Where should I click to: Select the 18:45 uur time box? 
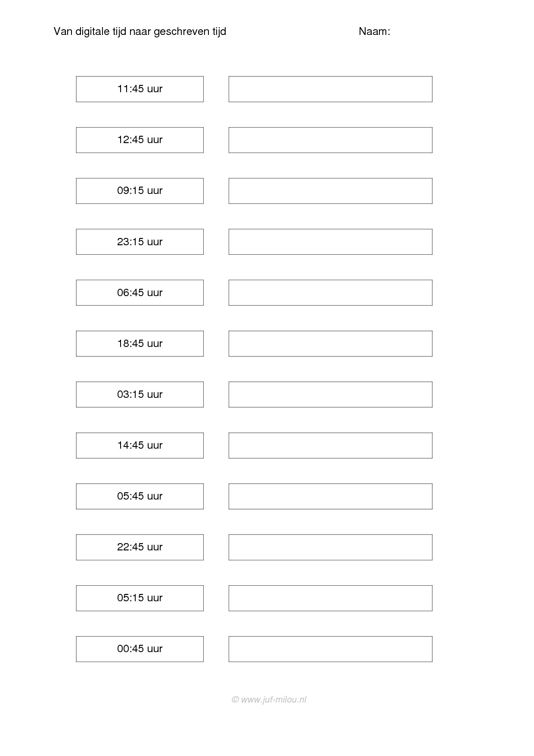[x=140, y=344]
